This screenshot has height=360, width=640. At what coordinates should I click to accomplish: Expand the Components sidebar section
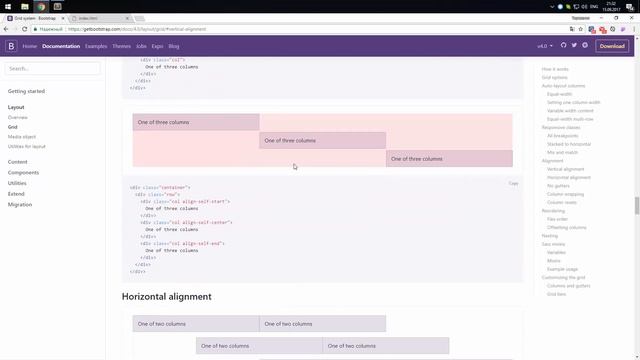[x=23, y=172]
